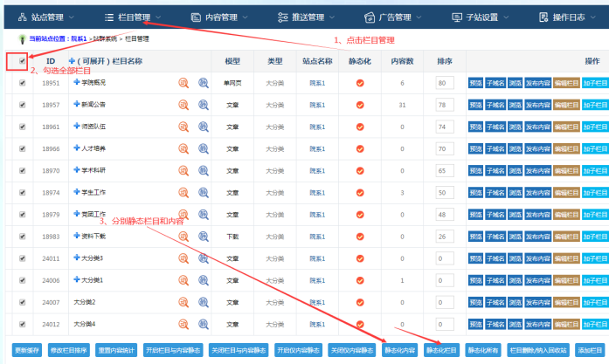Click blue magnifier icon in 新闻公告 row
Screen dimensions: 609x364
coord(203,105)
